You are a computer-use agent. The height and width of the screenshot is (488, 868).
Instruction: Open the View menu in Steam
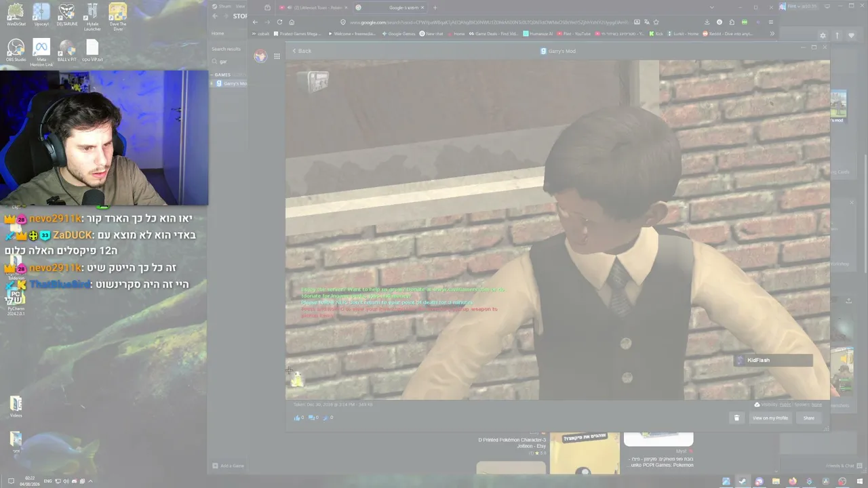[240, 6]
